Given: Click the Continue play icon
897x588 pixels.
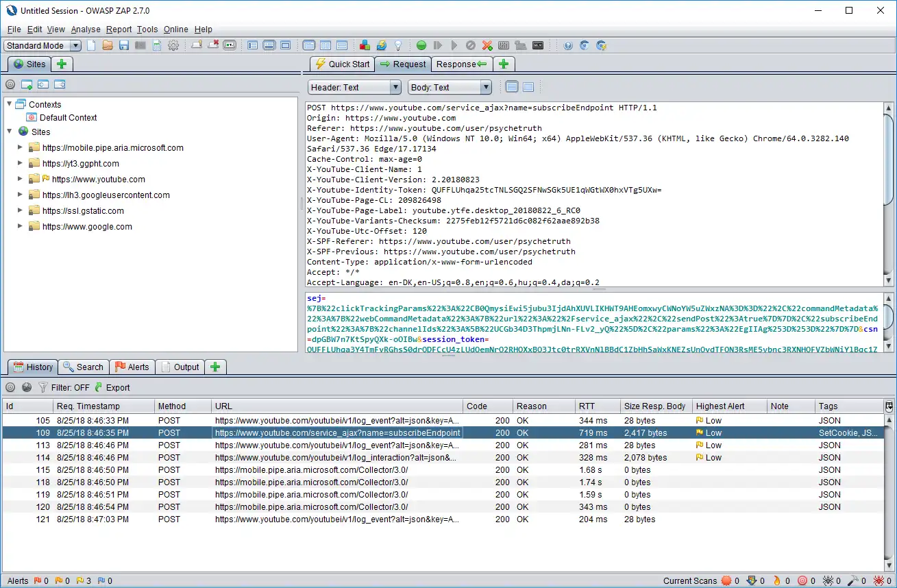Looking at the screenshot, I should click(454, 45).
